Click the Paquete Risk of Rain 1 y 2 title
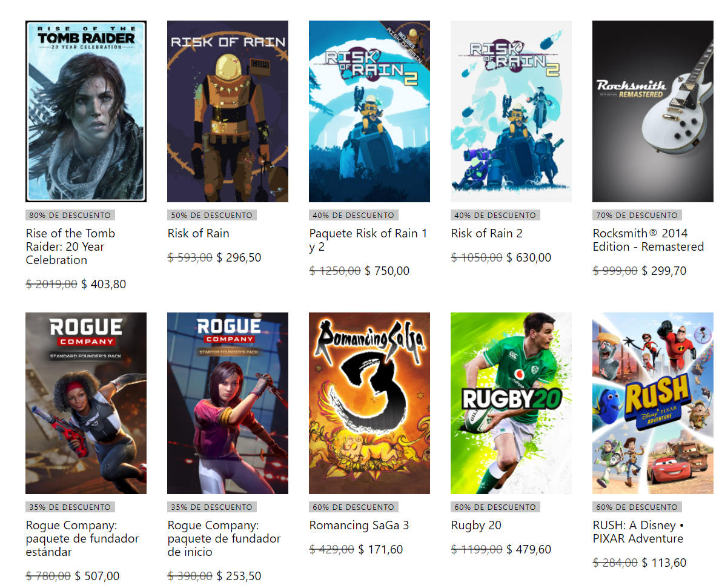The width and height of the screenshot is (722, 588). coord(368,240)
